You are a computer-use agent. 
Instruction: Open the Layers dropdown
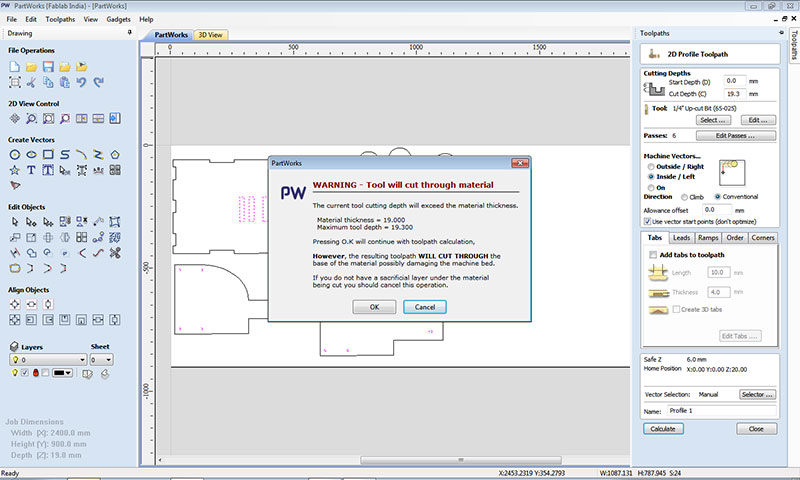pyautogui.click(x=48, y=360)
